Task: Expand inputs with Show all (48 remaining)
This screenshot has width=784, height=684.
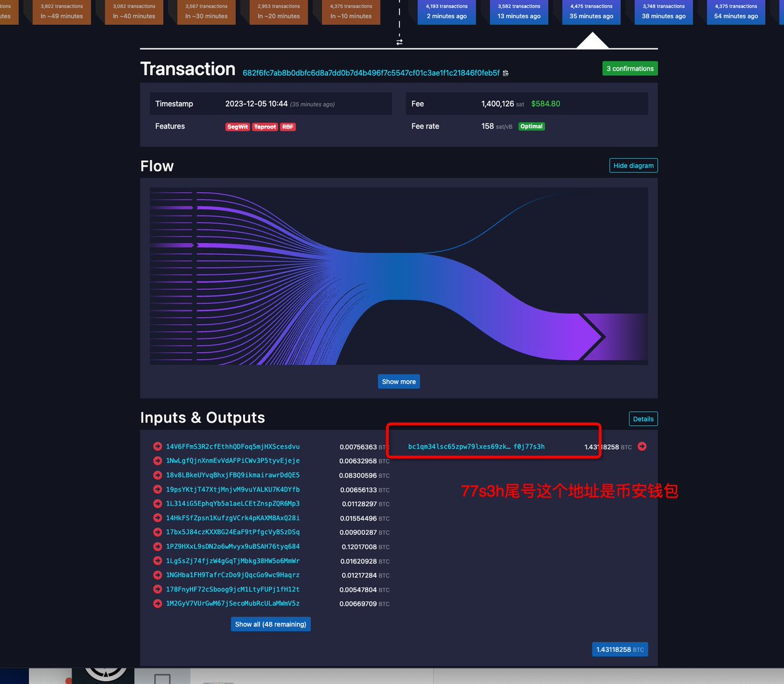Action: (x=270, y=625)
